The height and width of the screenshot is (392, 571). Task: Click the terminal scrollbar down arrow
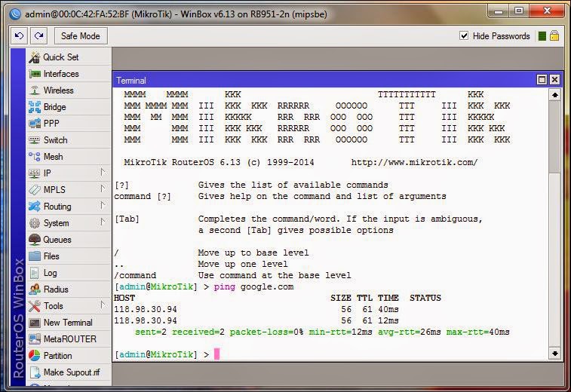click(x=554, y=353)
